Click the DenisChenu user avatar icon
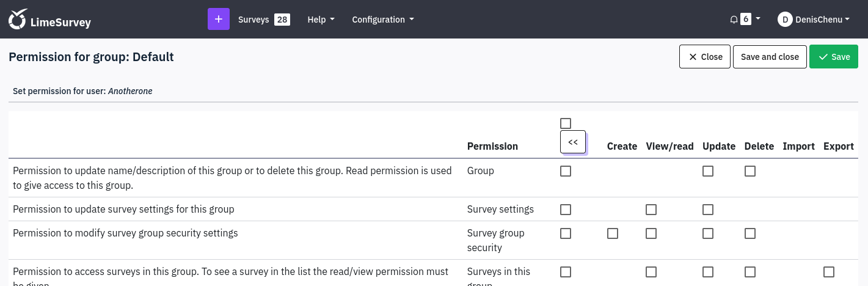 [784, 20]
